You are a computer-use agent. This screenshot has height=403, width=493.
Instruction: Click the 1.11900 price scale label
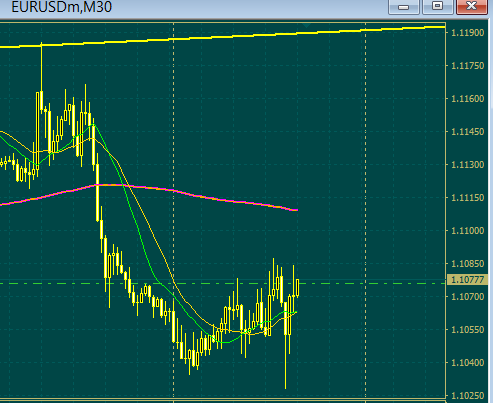click(467, 33)
